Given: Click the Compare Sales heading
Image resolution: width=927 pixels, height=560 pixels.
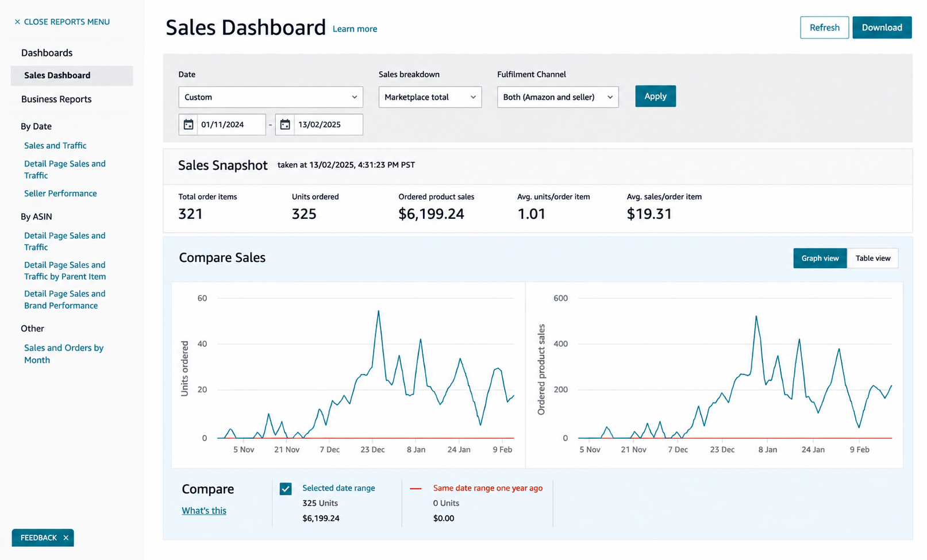Looking at the screenshot, I should point(222,258).
